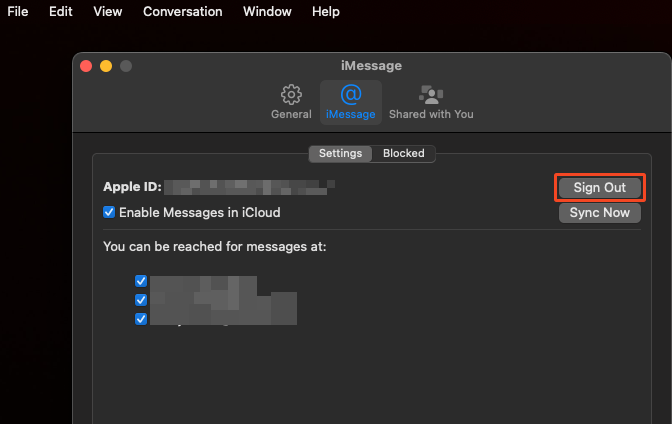Viewport: 672px width, 424px height.
Task: Uncheck the second reachable address checkbox
Action: pyautogui.click(x=141, y=300)
